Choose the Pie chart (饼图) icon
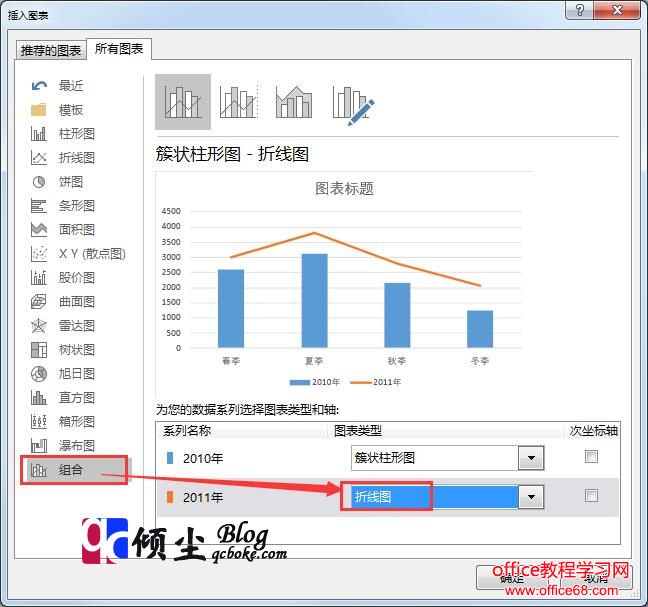648x607 pixels. tap(39, 182)
